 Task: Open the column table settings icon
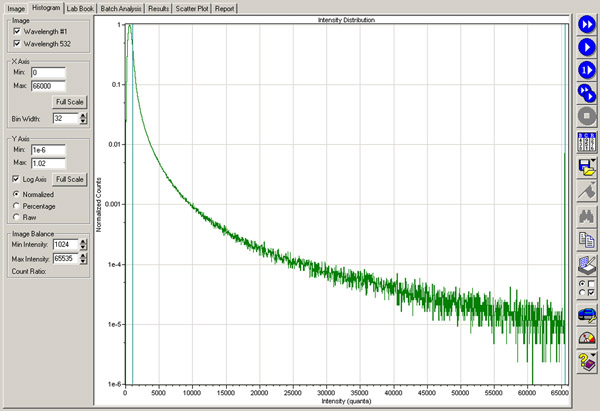[586, 142]
